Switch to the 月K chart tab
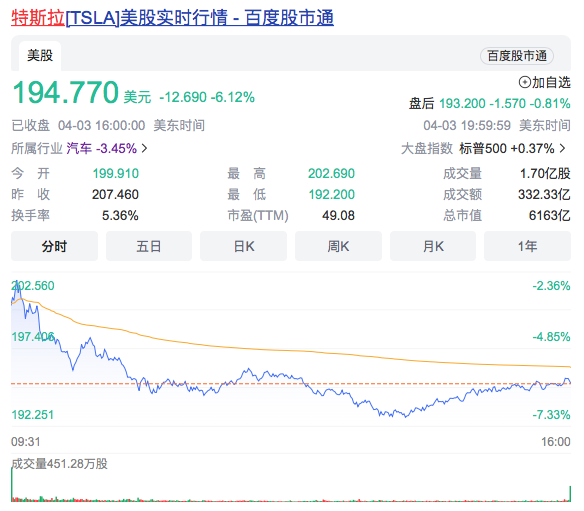Screen dimensions: 584x511 (433, 246)
